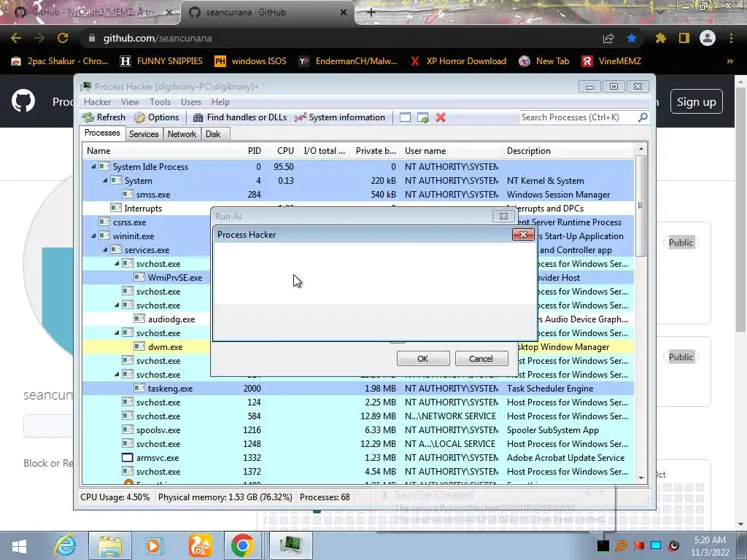Sort by the CPU column header

click(282, 151)
